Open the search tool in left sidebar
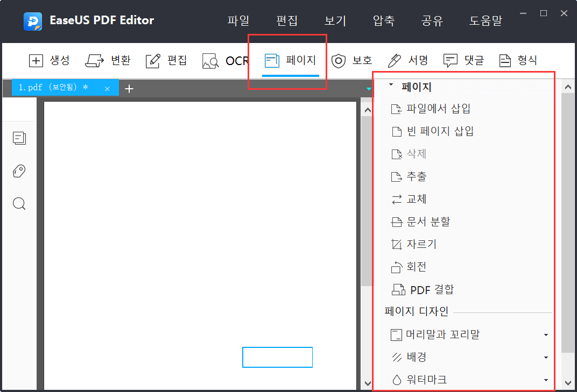 pos(19,204)
